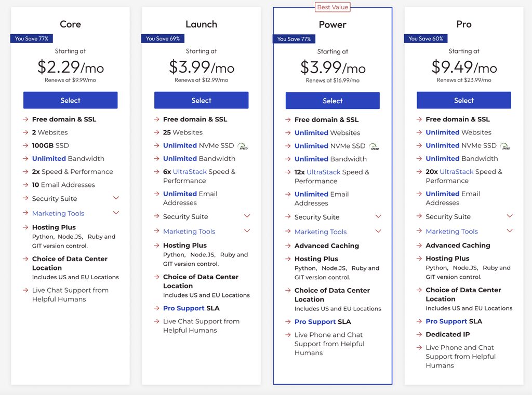This screenshot has width=532, height=395.
Task: Click the speed badge icon in Power plan
Action: (x=374, y=146)
